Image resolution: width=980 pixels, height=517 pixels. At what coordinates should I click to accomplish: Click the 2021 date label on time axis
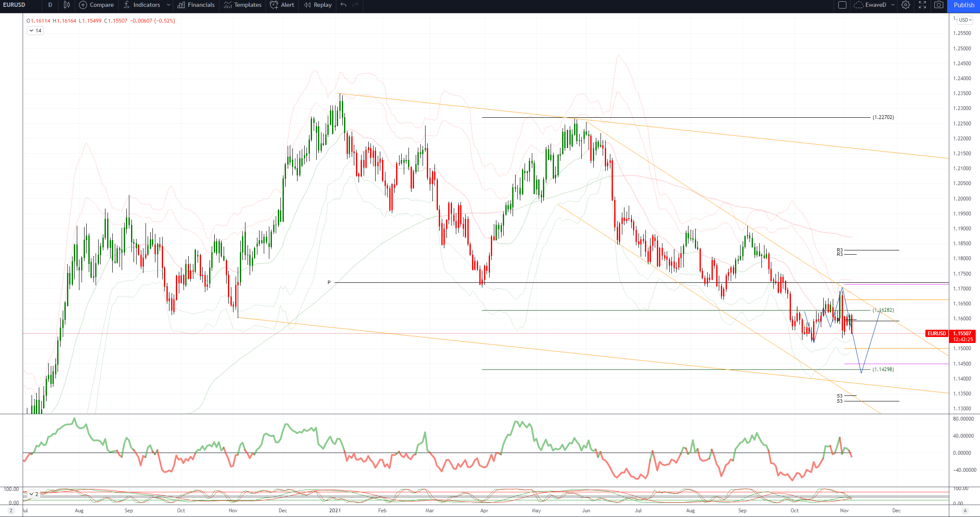pos(335,511)
